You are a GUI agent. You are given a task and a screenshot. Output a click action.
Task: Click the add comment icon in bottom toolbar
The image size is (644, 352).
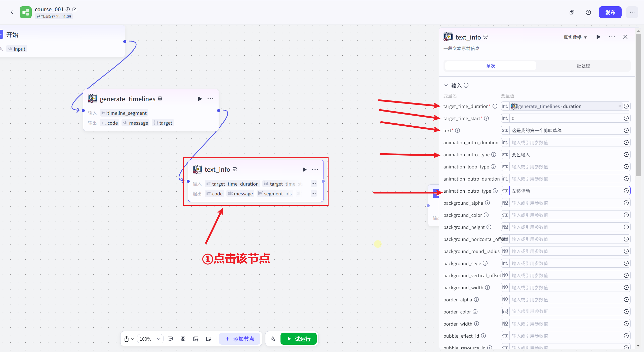pyautogui.click(x=170, y=339)
